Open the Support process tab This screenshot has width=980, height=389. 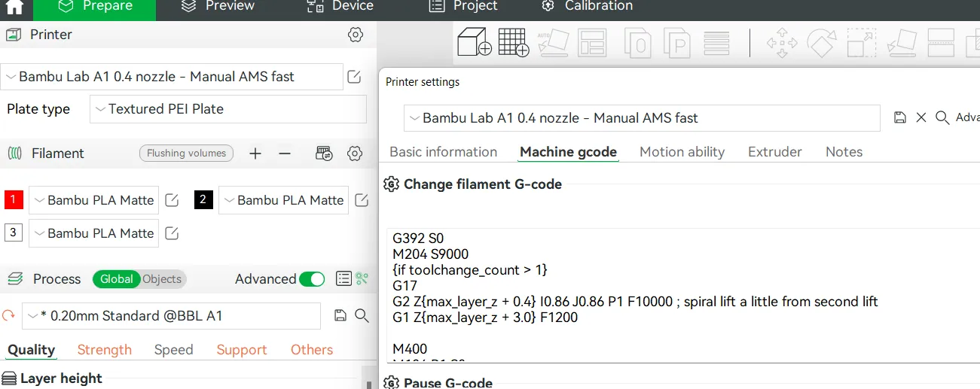[242, 350]
